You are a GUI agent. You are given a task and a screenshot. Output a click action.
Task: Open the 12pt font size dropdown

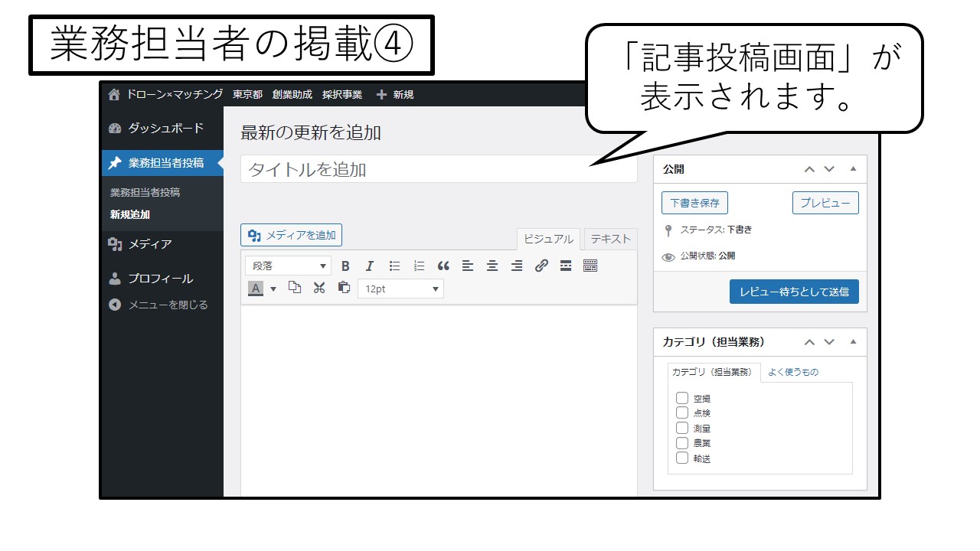[x=400, y=289]
